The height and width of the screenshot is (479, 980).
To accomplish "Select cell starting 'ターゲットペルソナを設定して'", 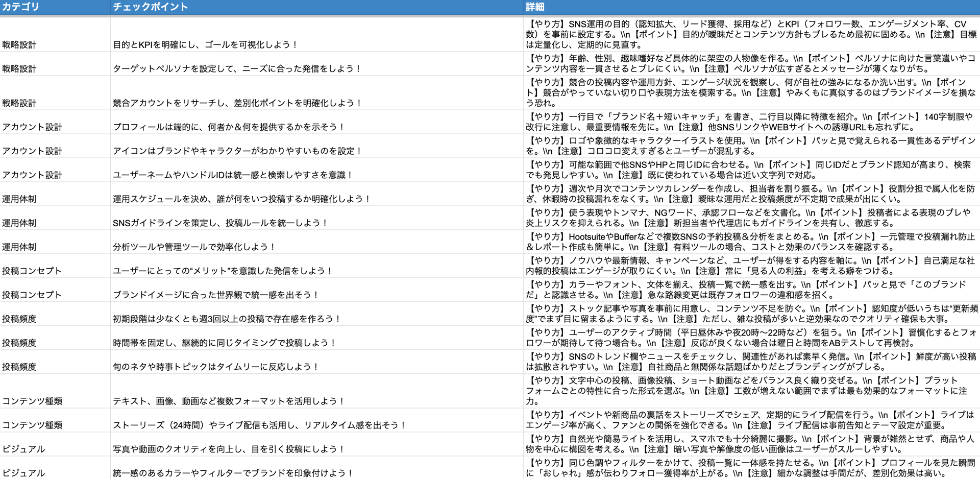I will (x=317, y=63).
